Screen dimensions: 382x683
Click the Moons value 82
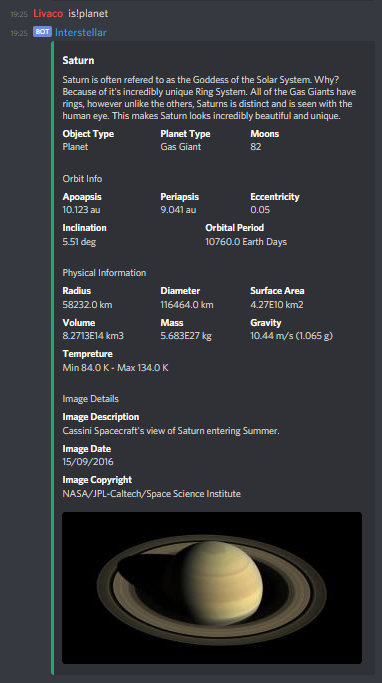tap(256, 147)
